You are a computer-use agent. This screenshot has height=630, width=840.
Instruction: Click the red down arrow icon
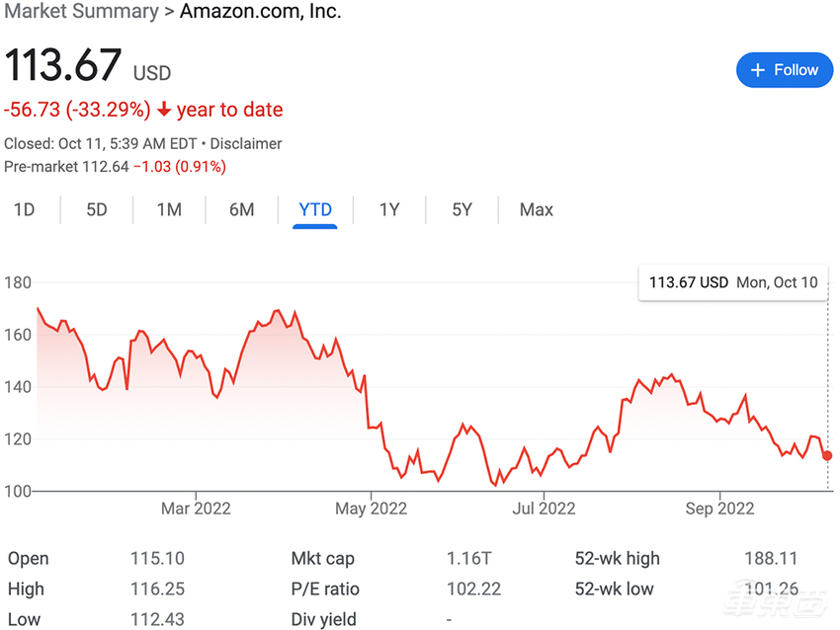coord(164,110)
